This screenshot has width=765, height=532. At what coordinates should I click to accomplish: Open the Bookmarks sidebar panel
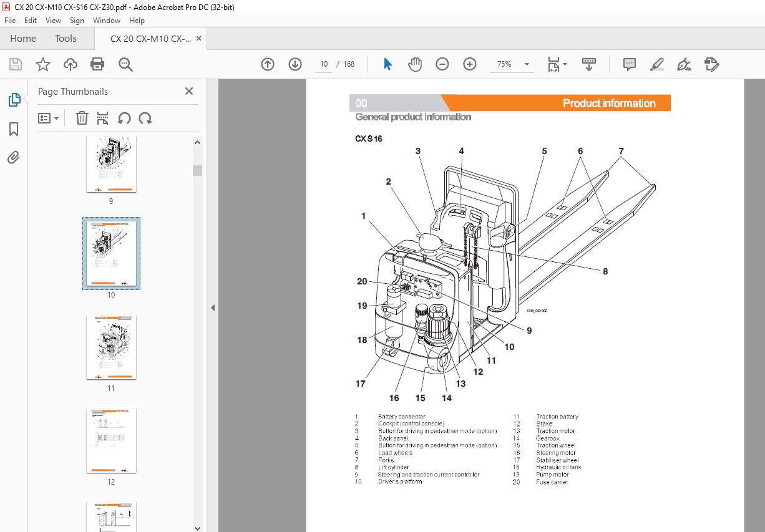point(14,129)
